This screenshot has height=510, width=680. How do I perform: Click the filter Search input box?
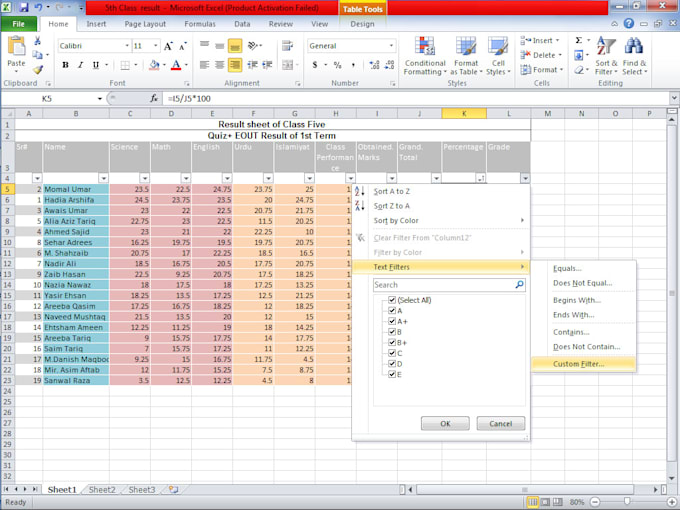tap(449, 285)
